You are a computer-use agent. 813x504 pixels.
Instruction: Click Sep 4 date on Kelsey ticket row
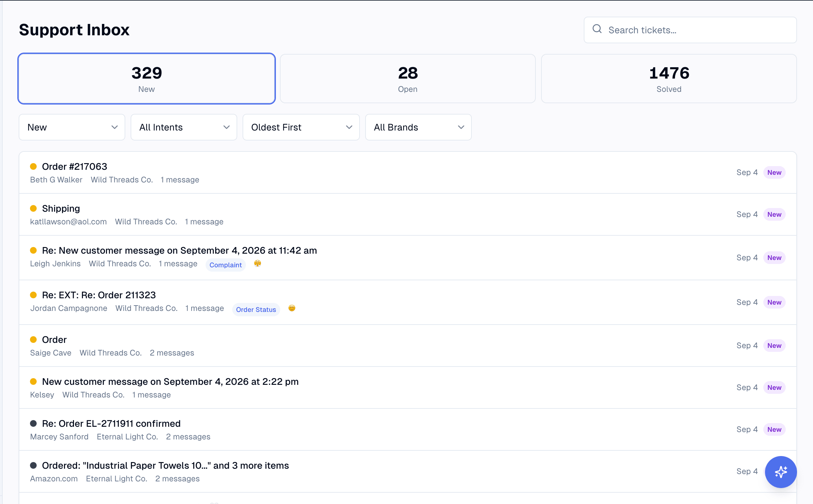[747, 387]
